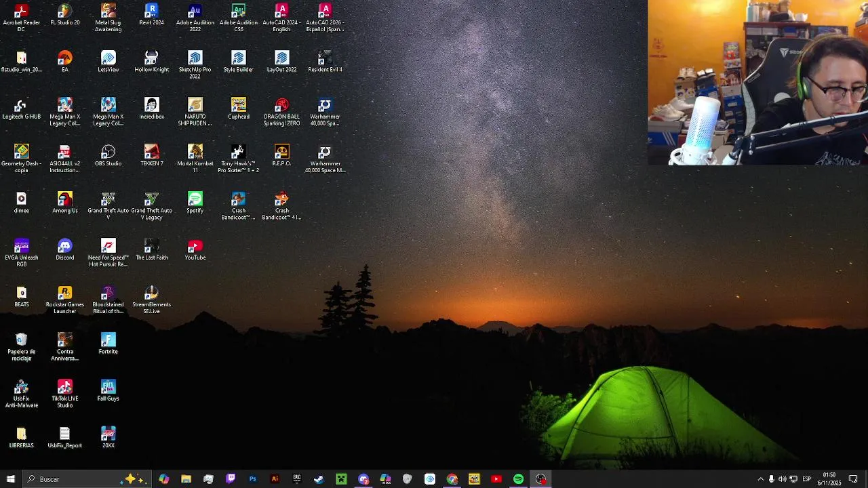Launch Cuphead from the desktop
The image size is (868, 488).
[x=239, y=108]
